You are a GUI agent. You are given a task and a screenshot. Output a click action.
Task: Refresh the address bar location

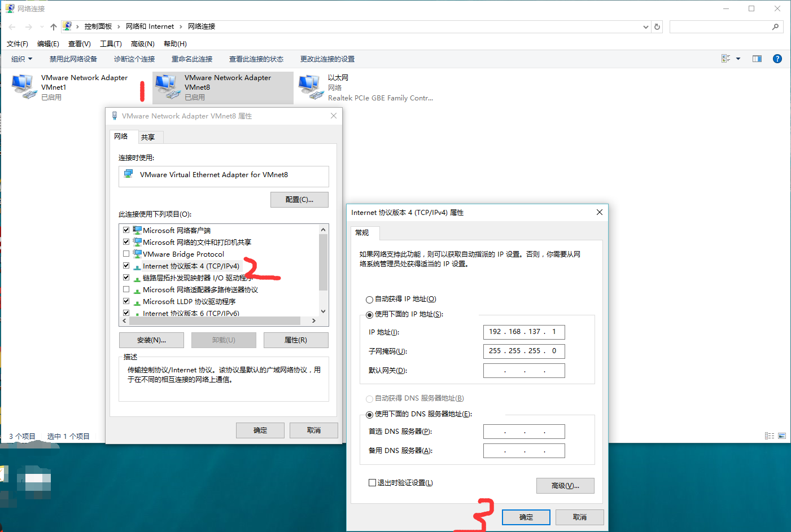[x=657, y=27]
